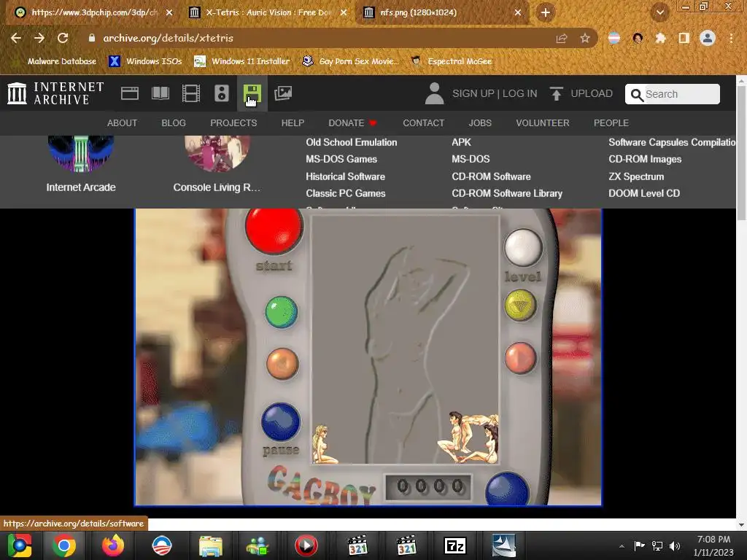Viewport: 747px width, 560px height.
Task: Open the ABOUT menu item
Action: 122,122
